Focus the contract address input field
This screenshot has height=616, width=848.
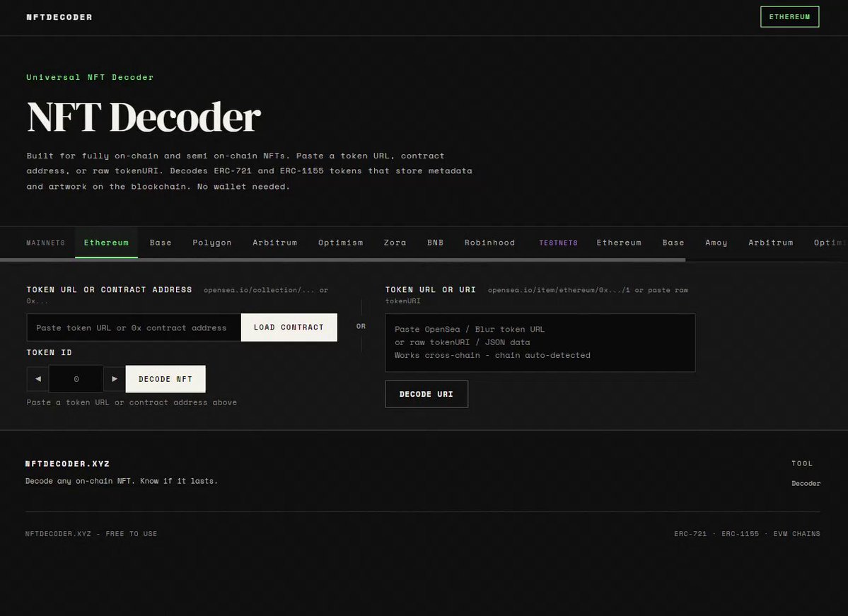pyautogui.click(x=134, y=327)
